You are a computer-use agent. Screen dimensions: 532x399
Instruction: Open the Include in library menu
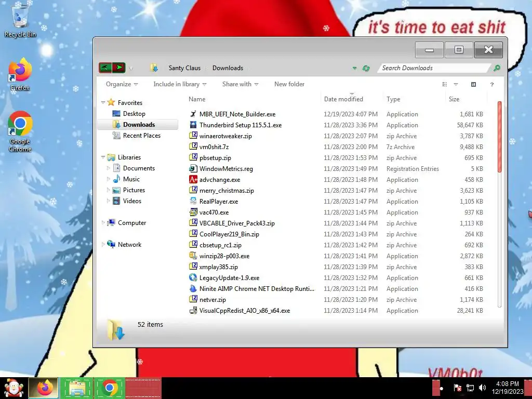180,84
